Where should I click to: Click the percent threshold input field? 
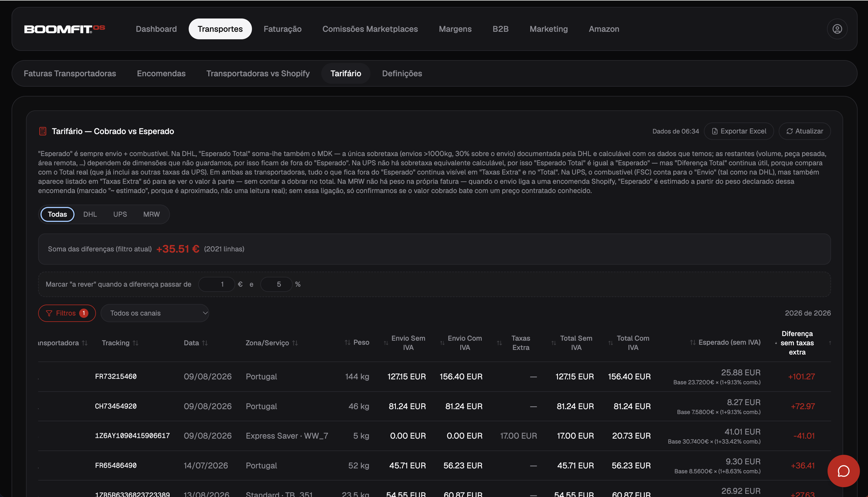[277, 284]
